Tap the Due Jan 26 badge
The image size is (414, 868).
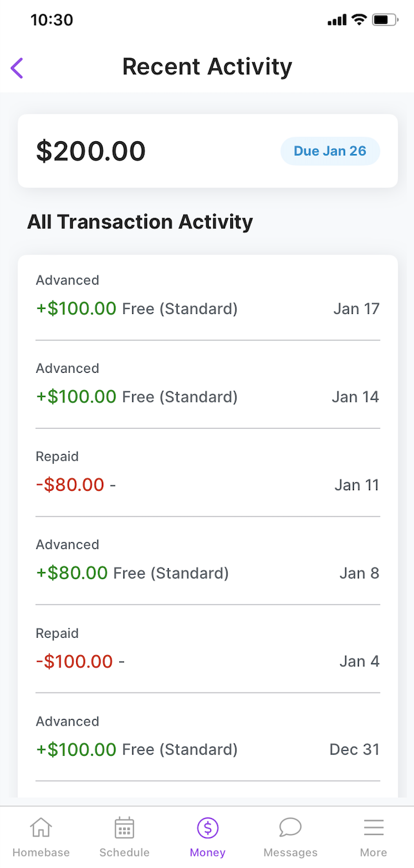click(x=330, y=150)
